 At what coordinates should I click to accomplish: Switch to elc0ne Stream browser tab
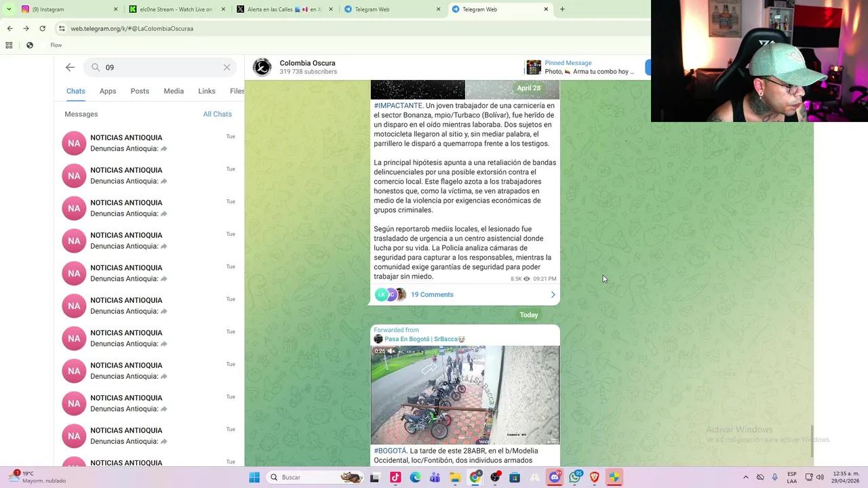click(176, 9)
